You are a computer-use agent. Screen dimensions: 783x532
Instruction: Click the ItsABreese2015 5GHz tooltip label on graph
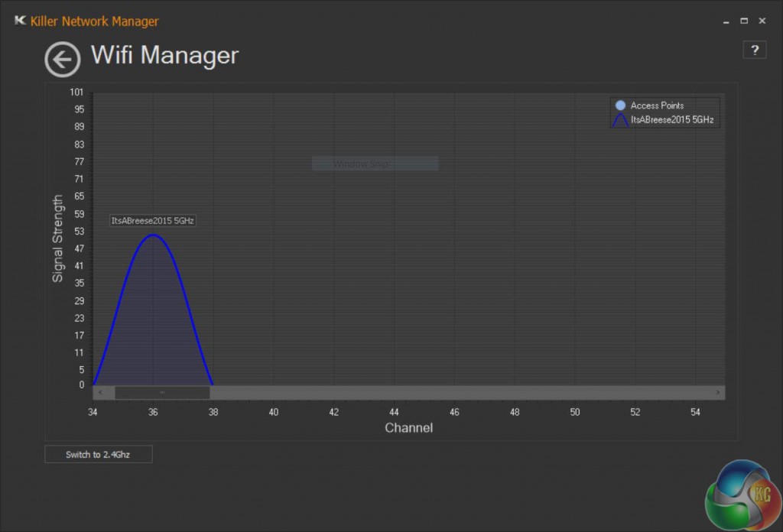click(153, 219)
